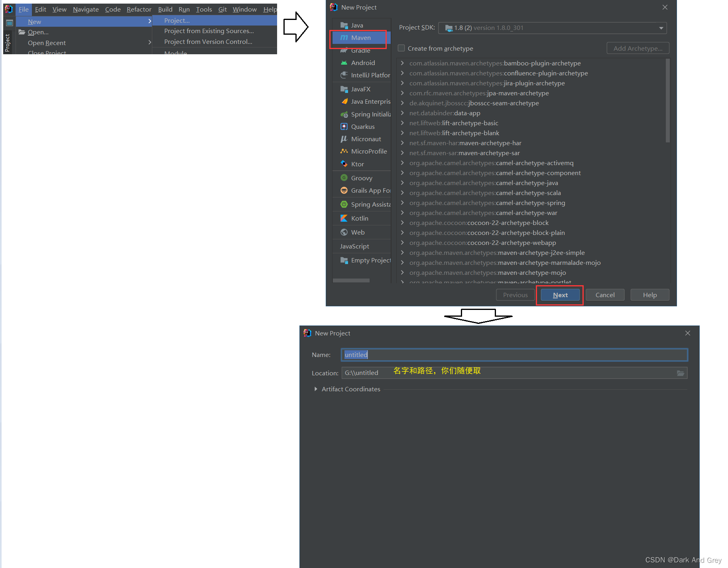
Task: Enable Create from archetype checkbox
Action: (x=401, y=48)
